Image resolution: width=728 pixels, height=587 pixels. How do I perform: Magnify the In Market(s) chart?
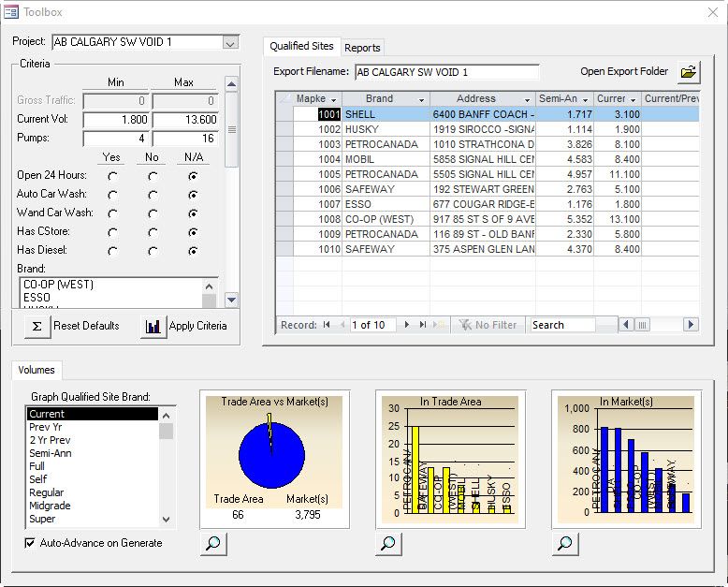[564, 543]
